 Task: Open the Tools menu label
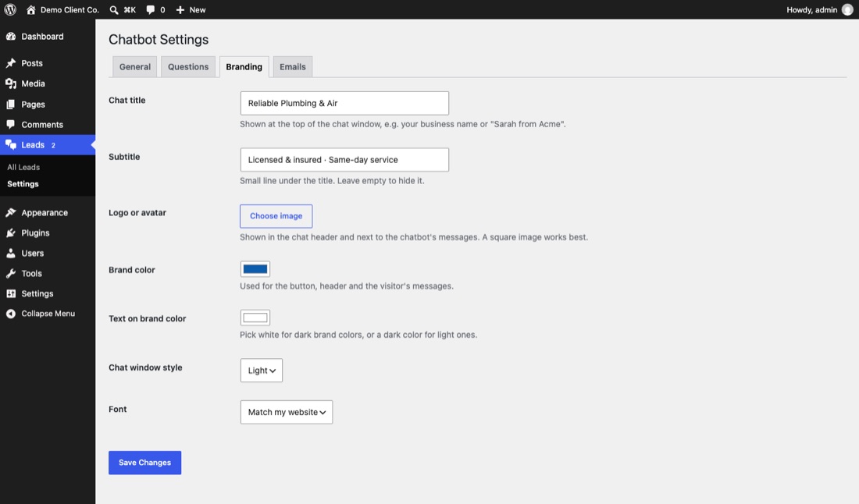point(31,273)
